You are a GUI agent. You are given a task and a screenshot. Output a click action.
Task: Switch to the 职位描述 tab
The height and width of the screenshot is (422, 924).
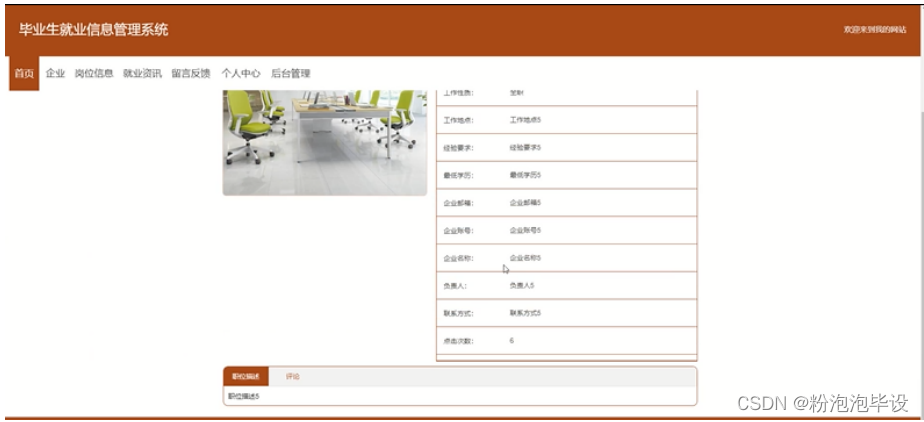(246, 377)
